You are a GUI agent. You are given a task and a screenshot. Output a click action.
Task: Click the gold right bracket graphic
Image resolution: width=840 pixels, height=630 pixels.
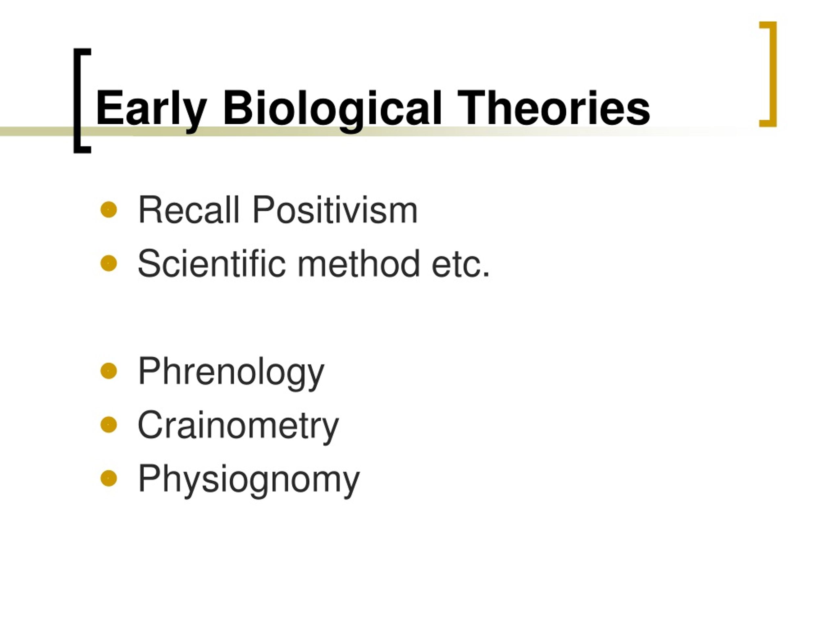768,74
